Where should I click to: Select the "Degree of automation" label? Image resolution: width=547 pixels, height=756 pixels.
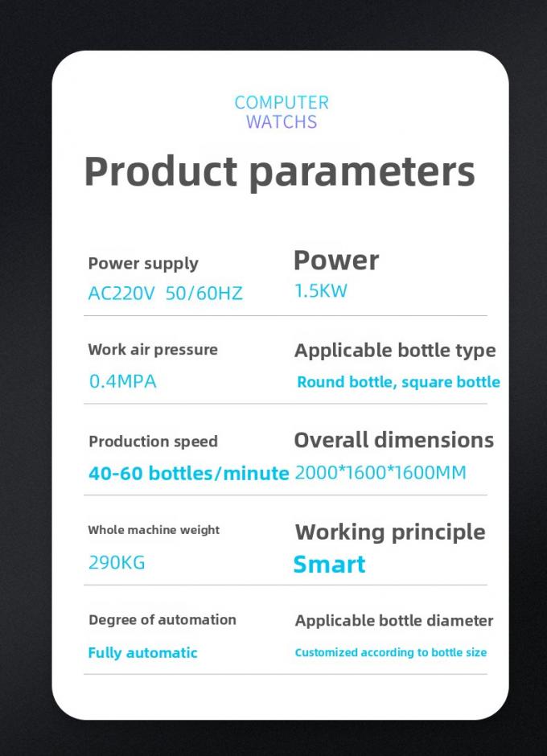(x=162, y=620)
